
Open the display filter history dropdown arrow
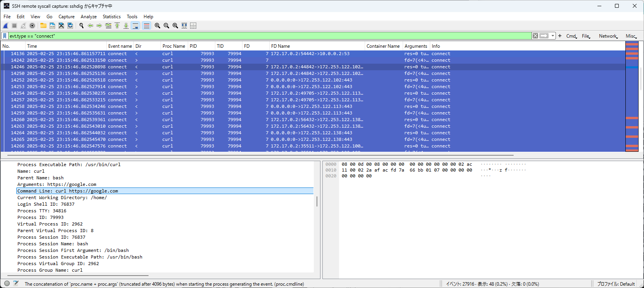pos(553,36)
